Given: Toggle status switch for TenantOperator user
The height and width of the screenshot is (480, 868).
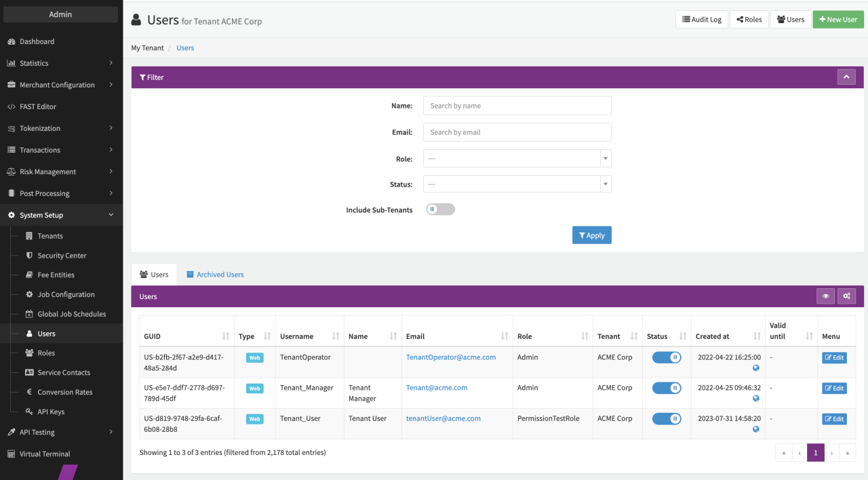Looking at the screenshot, I should tap(667, 357).
